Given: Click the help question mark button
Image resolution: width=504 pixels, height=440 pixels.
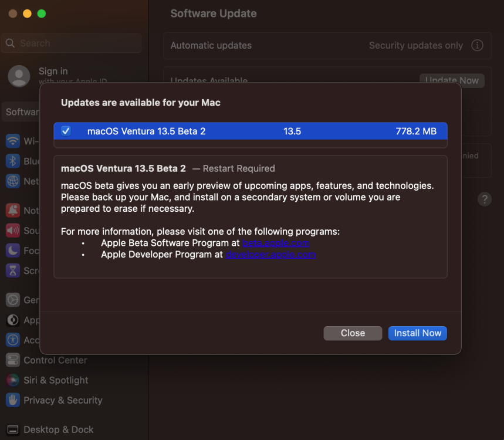Looking at the screenshot, I should (485, 199).
